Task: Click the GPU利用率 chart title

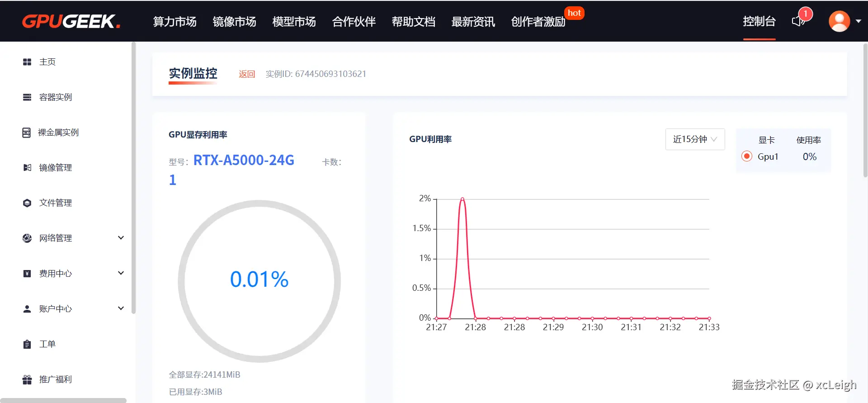Action: pos(430,139)
